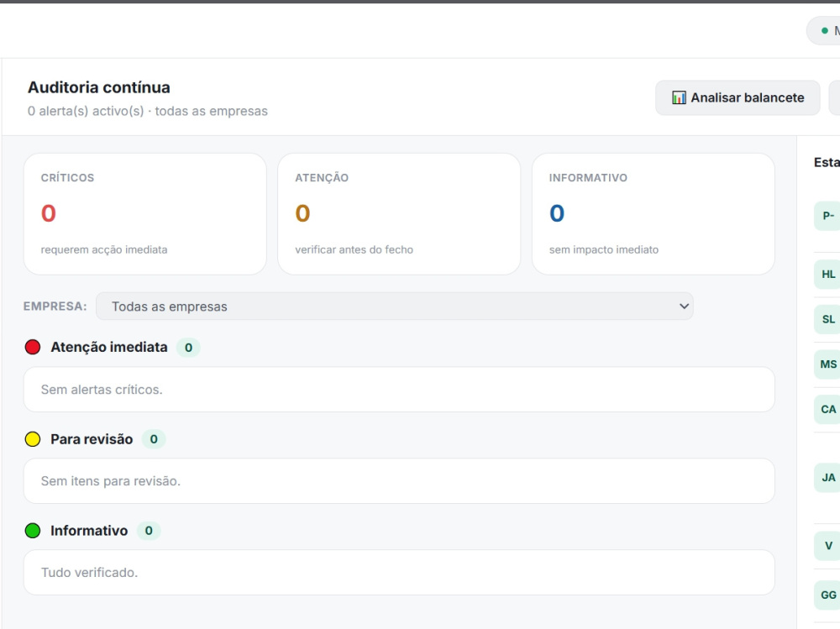Click the SL company badge
This screenshot has height=629, width=840.
[827, 319]
